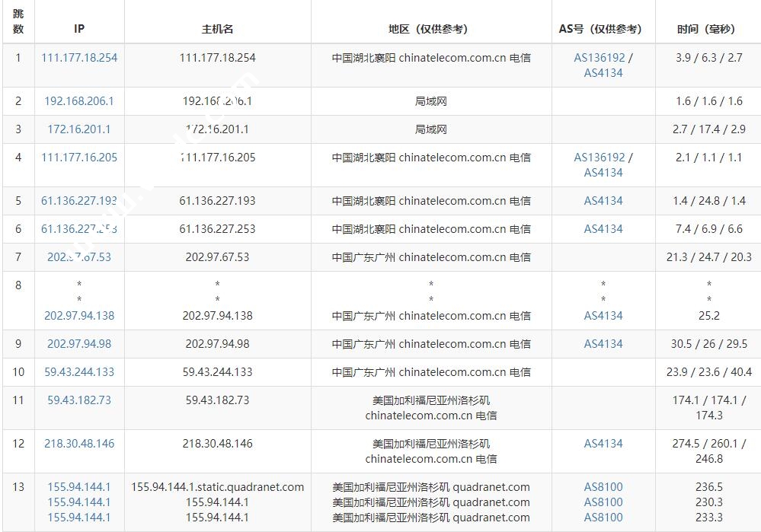Select time value 274.5 / 260.1 / 246.8

[709, 451]
